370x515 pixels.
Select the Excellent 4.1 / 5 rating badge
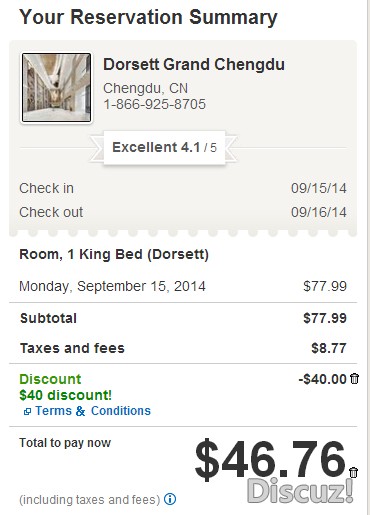pos(164,147)
